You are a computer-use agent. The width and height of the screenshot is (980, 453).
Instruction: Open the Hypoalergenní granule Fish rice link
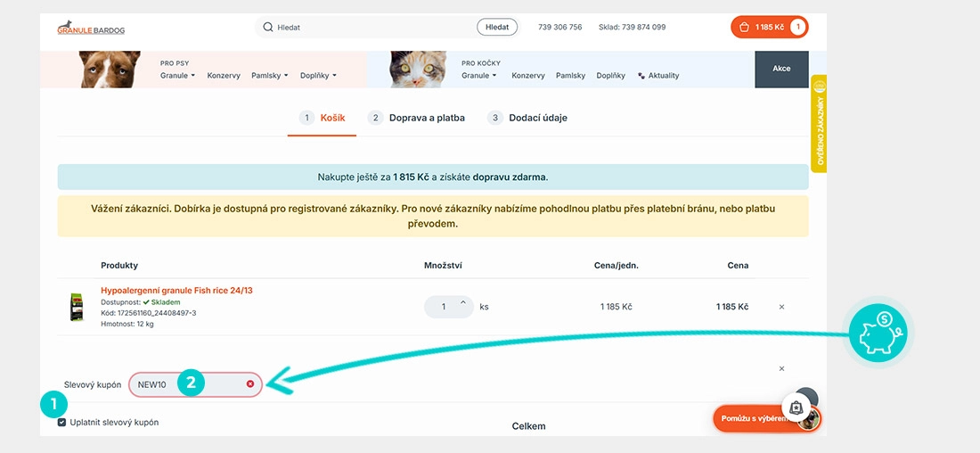coord(177,291)
